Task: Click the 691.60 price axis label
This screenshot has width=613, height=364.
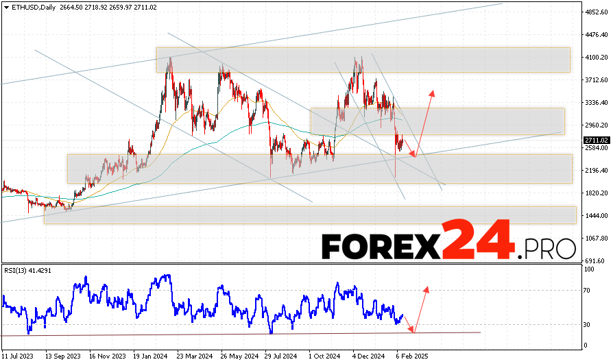Action: 594,261
